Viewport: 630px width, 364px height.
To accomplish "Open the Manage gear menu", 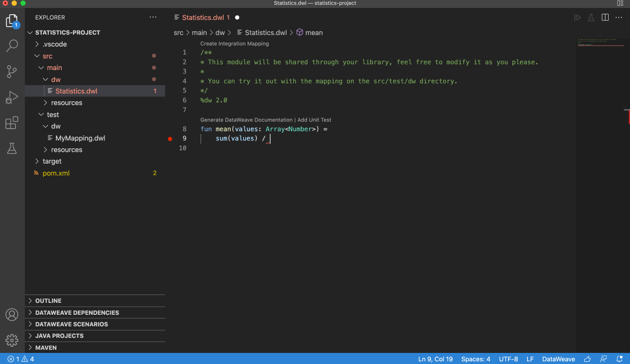I will click(x=12, y=340).
